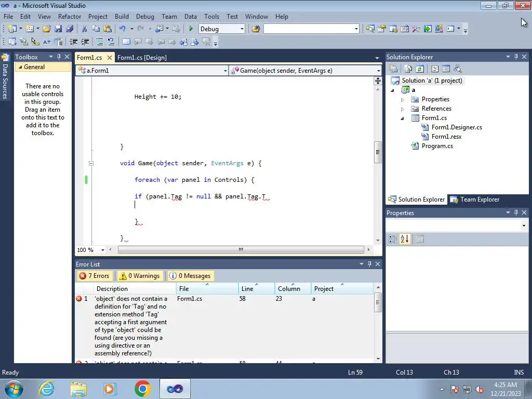Click the Cut scissors icon

(85, 29)
